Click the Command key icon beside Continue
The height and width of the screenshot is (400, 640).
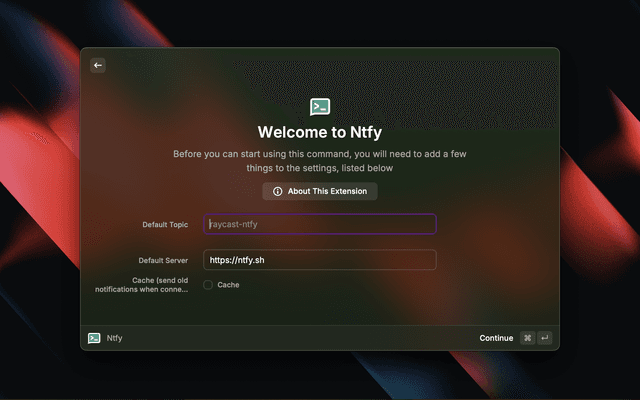527,338
